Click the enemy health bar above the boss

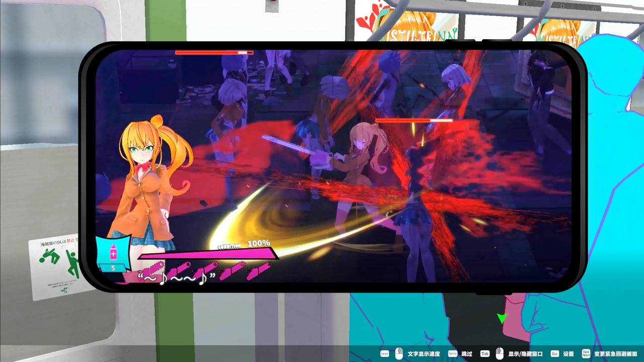(415, 121)
